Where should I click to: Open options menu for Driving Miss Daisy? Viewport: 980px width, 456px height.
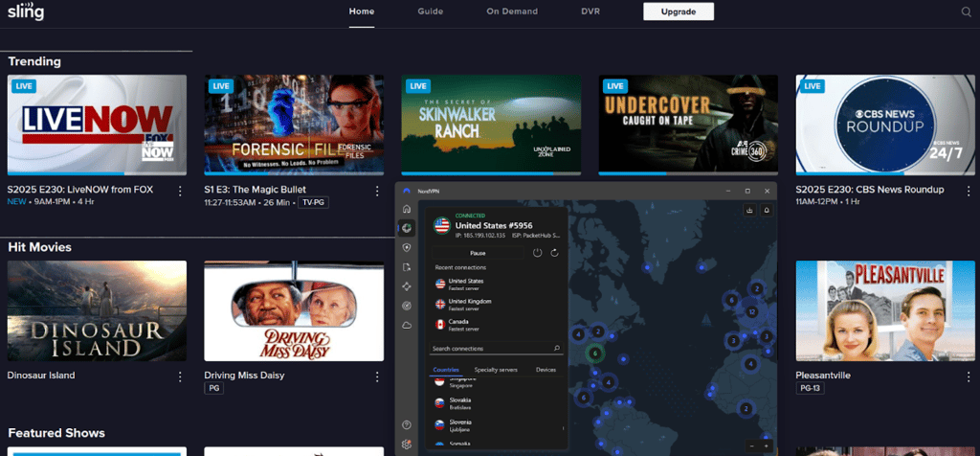[377, 376]
